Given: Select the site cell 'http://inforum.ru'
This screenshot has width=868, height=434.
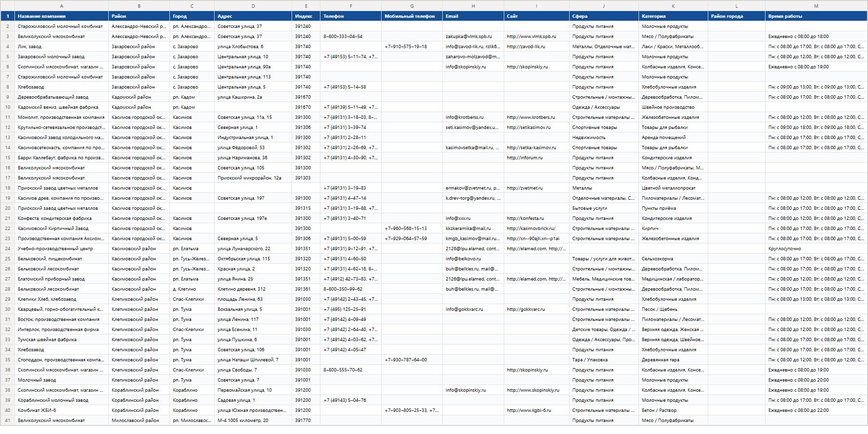Looking at the screenshot, I should point(536,158).
